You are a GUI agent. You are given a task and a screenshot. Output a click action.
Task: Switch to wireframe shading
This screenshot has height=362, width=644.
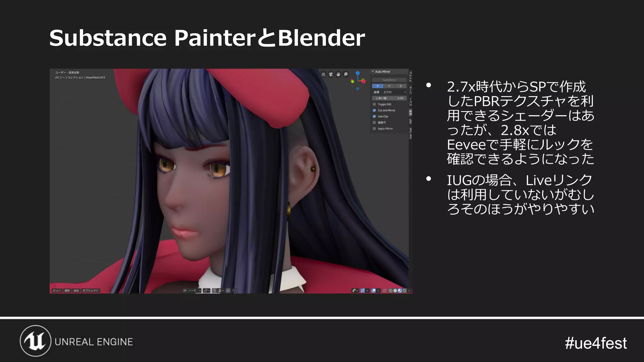pos(391,291)
